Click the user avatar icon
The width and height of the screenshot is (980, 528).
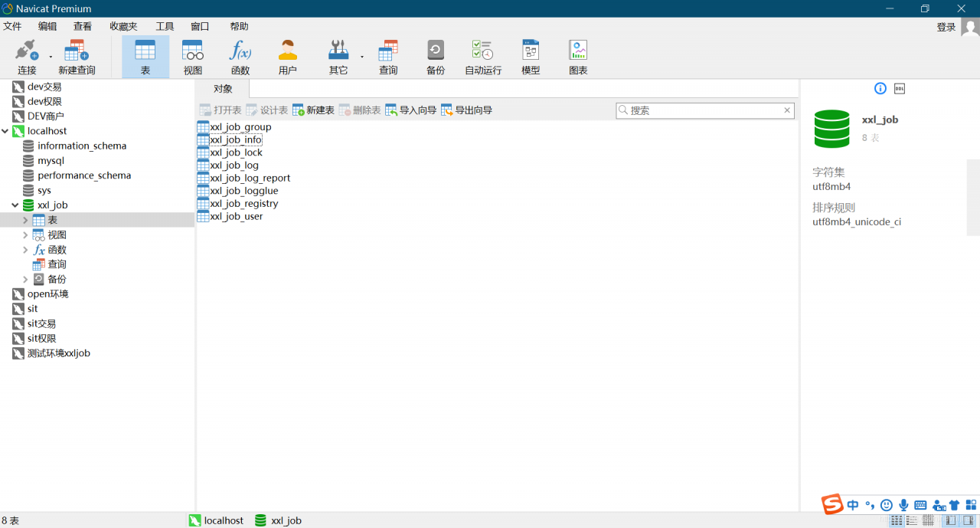[x=970, y=27]
